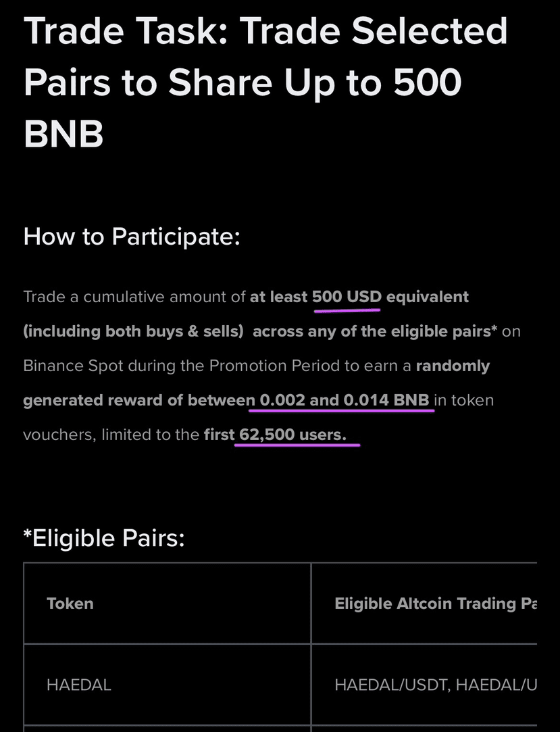This screenshot has width=560, height=732.
Task: Click the underlined first 62,500 users text
Action: pyautogui.click(x=276, y=435)
